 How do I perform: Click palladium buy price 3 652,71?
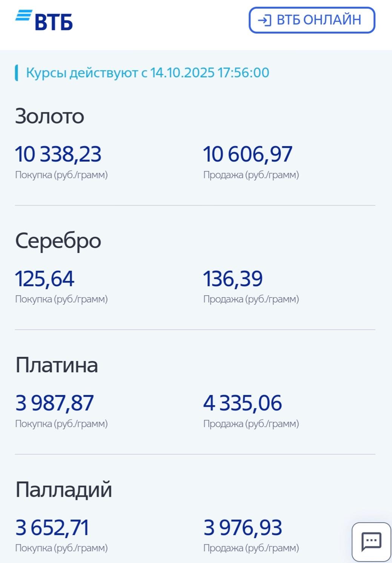click(52, 528)
